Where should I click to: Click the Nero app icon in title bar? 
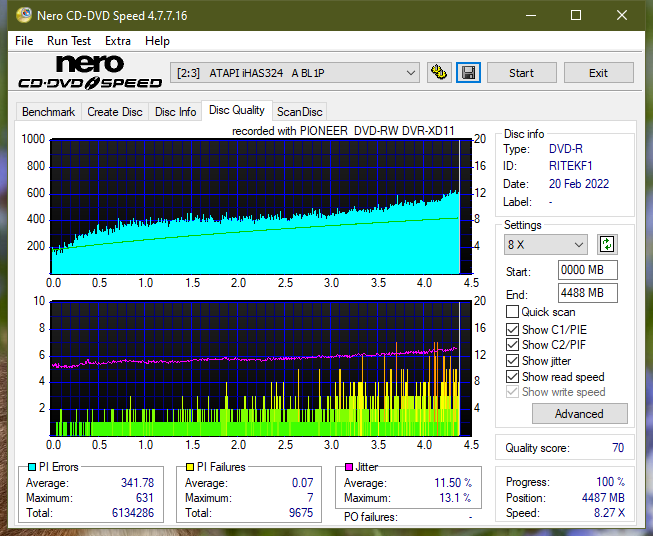(x=24, y=15)
